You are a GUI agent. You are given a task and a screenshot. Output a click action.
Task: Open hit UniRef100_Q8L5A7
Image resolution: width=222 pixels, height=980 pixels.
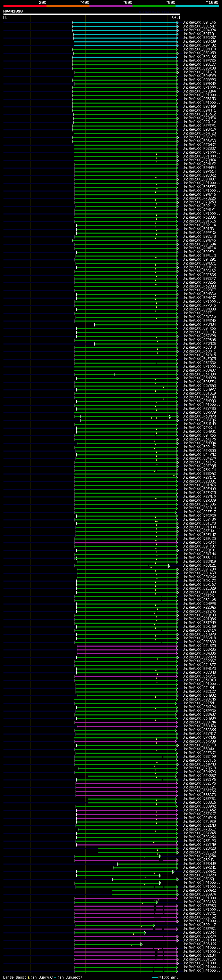199,26
